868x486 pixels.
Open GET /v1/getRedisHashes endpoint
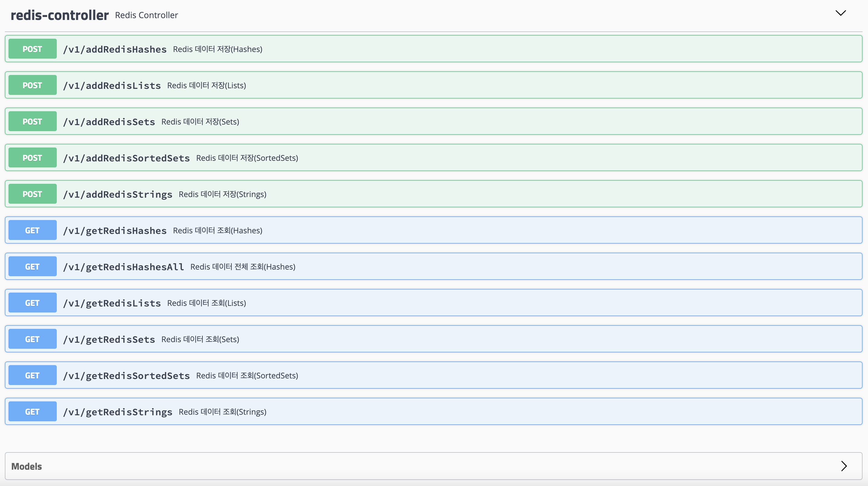(115, 231)
